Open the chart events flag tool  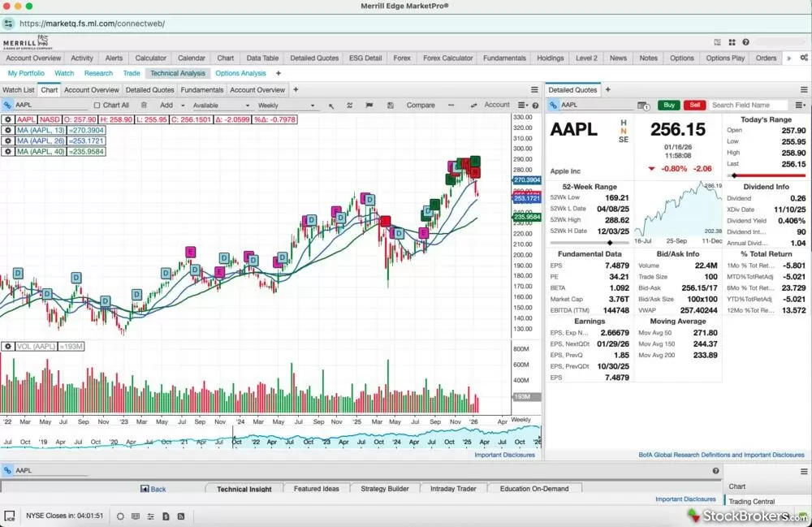[369, 106]
